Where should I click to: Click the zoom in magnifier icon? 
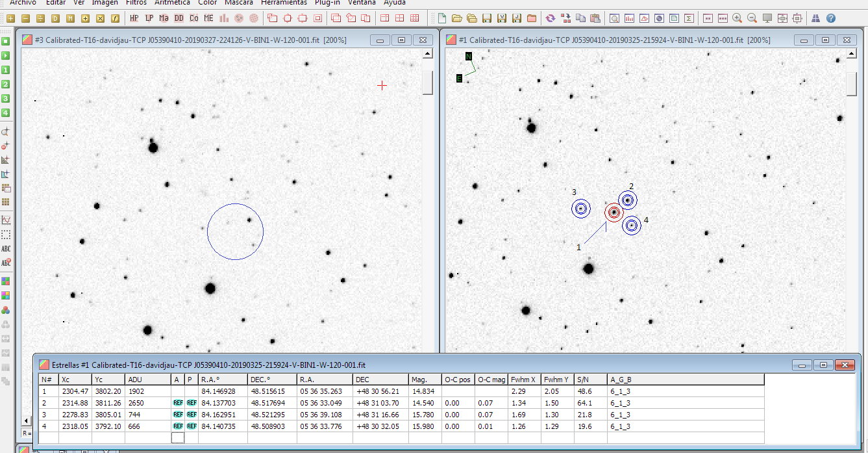(738, 18)
